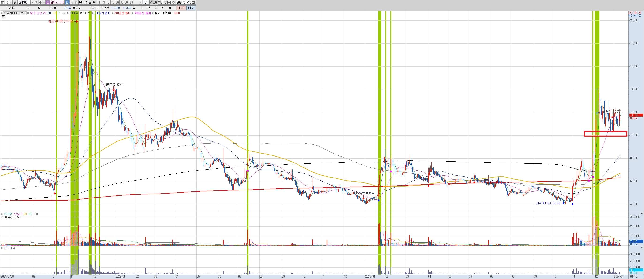The height and width of the screenshot is (279, 644).
Task: Select the 3 interval button
Action: tap(104, 2)
